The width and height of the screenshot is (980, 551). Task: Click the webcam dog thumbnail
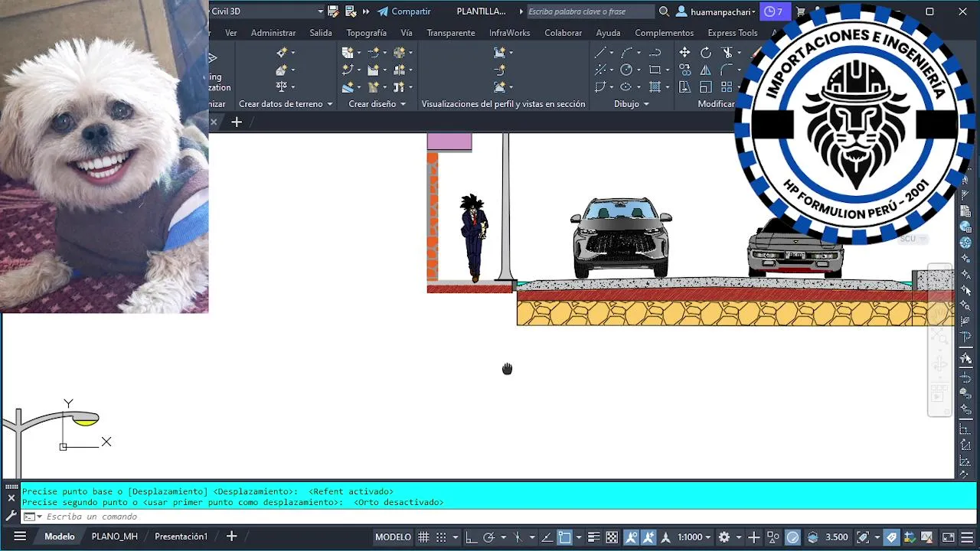point(104,156)
